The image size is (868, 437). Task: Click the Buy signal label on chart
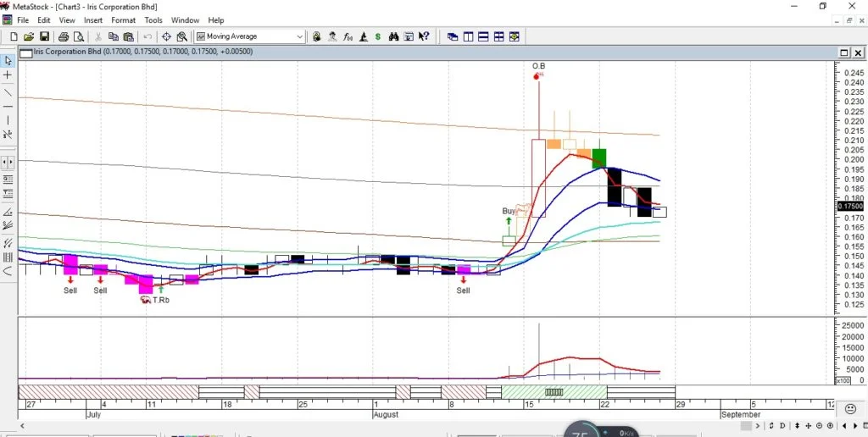click(x=509, y=211)
